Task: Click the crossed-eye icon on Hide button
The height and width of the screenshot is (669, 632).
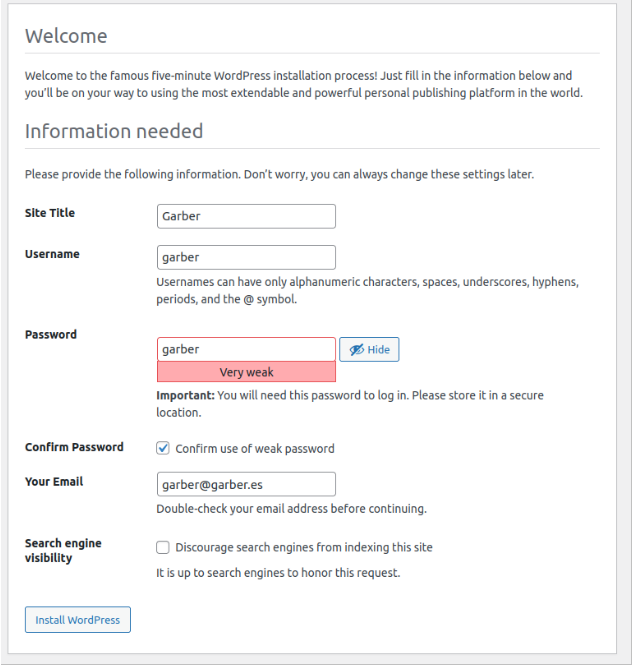Action: pyautogui.click(x=357, y=350)
